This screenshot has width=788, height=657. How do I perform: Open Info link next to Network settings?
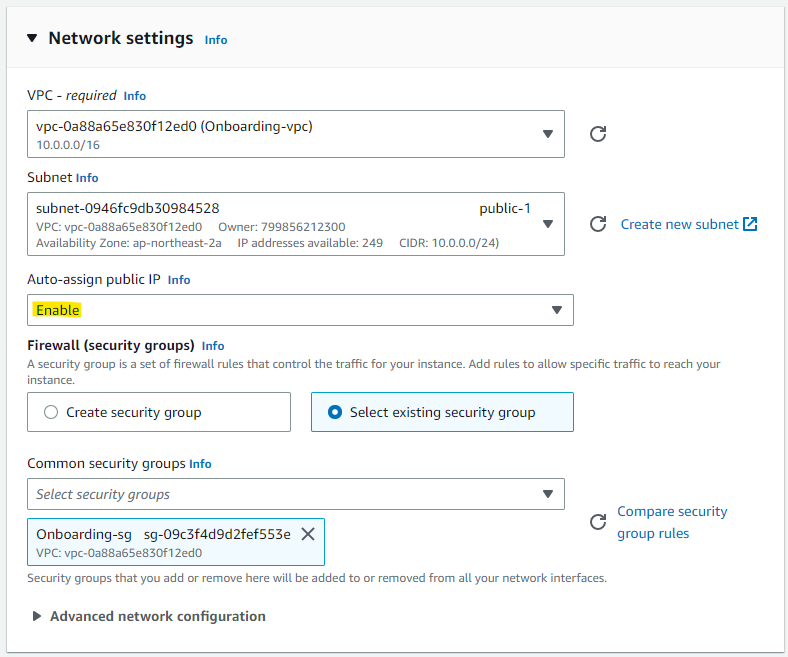[216, 40]
